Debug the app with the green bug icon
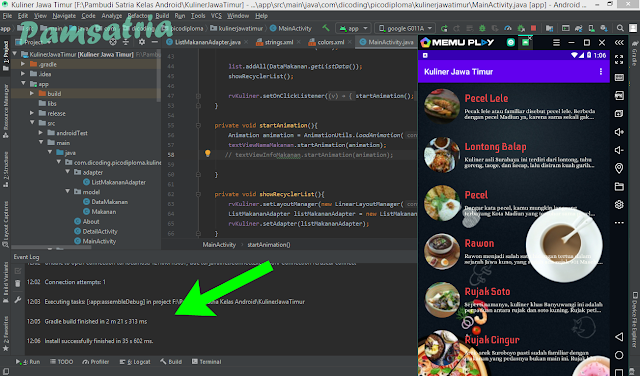 click(x=482, y=28)
